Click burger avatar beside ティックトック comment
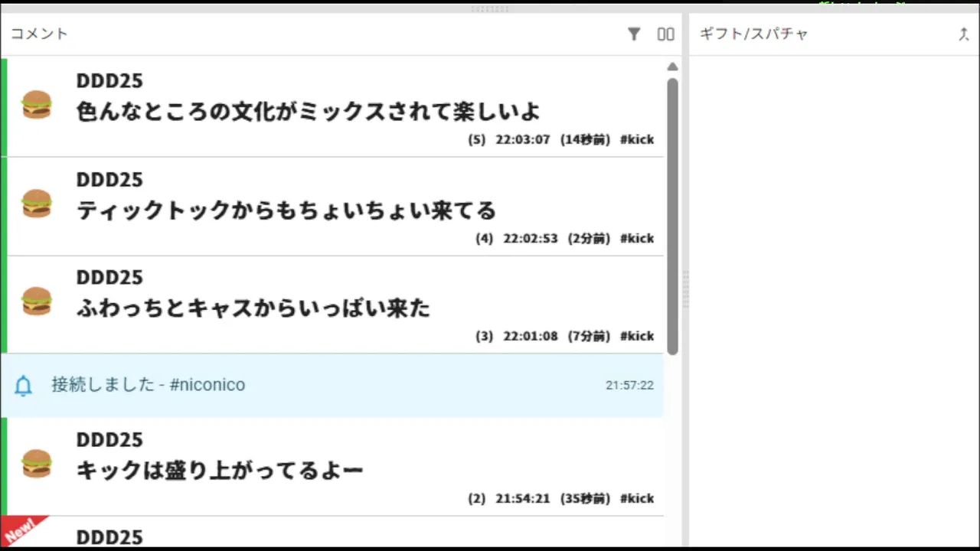980x551 pixels. [x=37, y=204]
